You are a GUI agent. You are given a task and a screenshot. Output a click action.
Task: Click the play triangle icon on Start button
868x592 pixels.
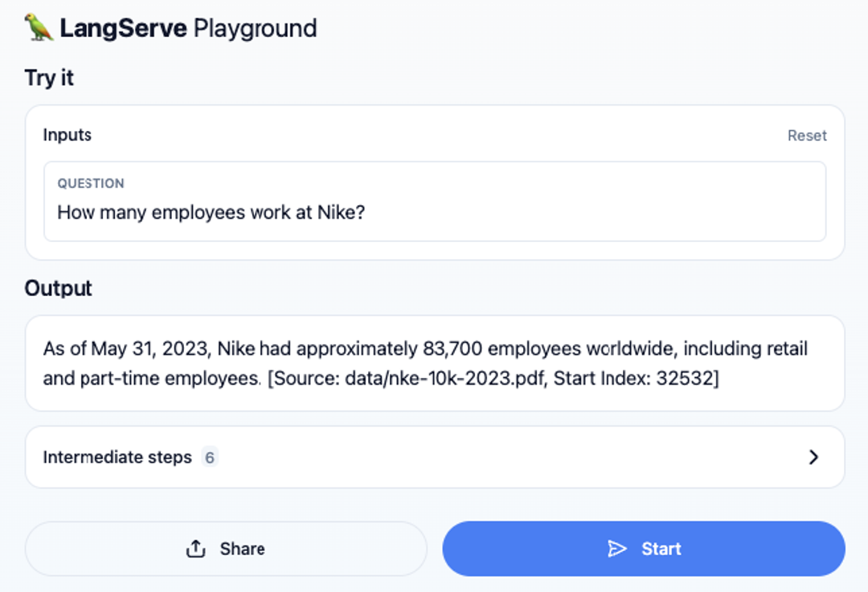coord(619,549)
